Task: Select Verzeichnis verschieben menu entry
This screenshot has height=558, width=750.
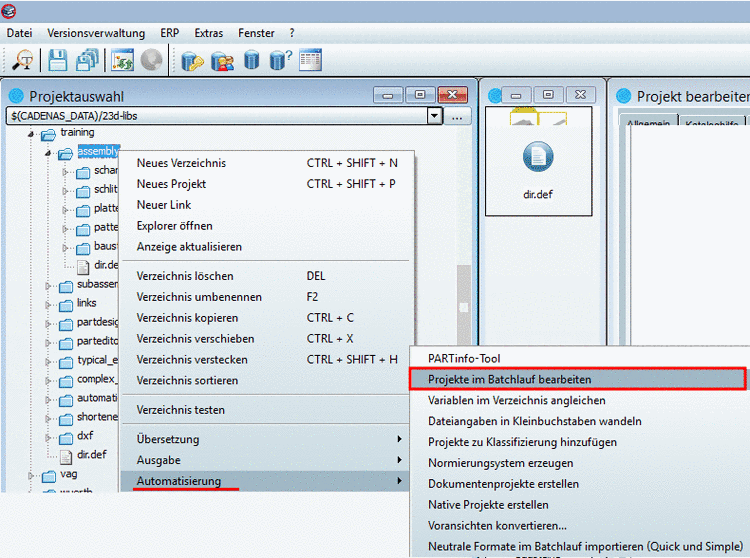Action: pos(266,339)
